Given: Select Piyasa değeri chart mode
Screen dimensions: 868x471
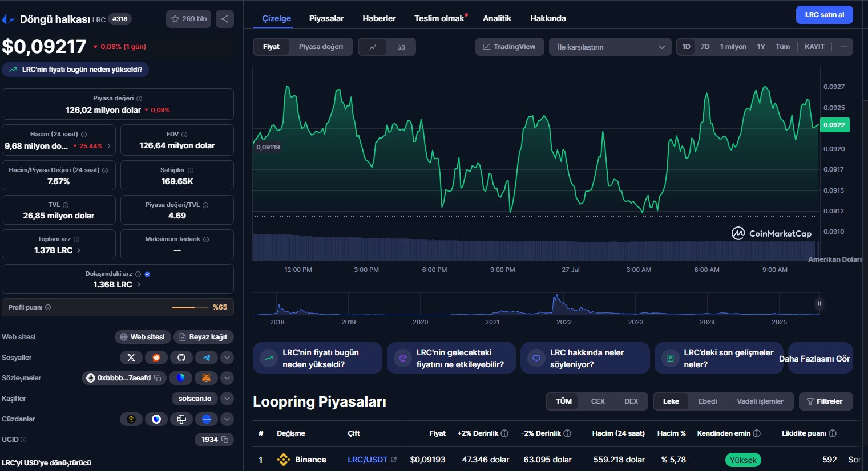Looking at the screenshot, I should click(x=321, y=47).
